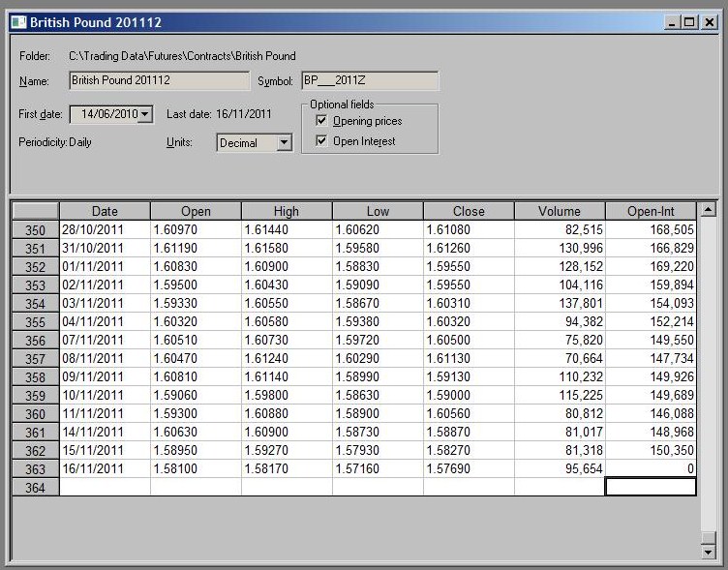Click the window icon in title bar
Image resolution: width=728 pixels, height=570 pixels.
coord(17,21)
